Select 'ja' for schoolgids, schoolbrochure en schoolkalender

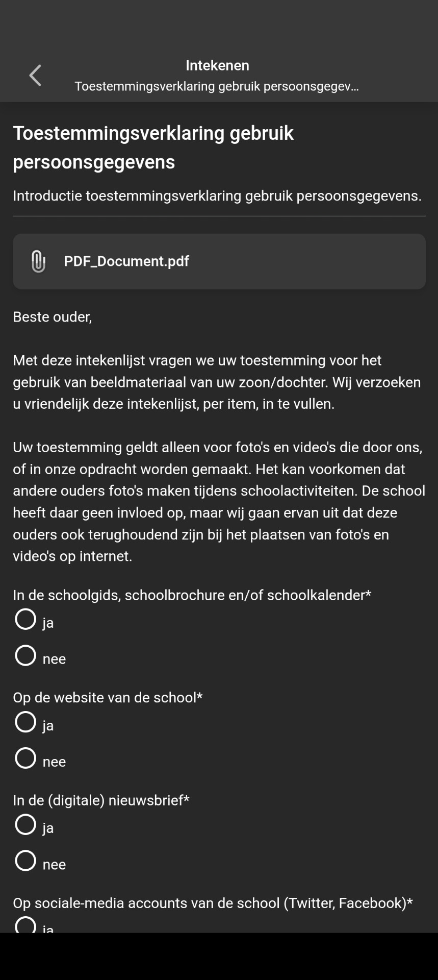(25, 619)
